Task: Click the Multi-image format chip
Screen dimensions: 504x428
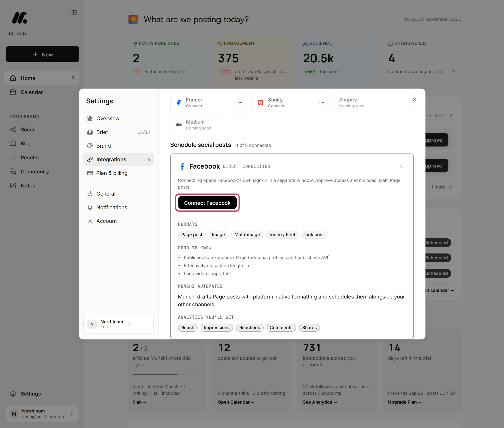Action: [247, 235]
